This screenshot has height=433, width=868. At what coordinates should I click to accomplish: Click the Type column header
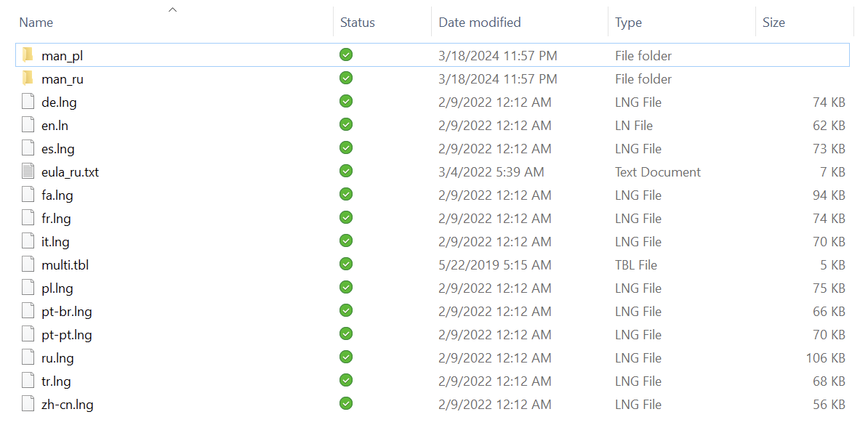(x=628, y=23)
